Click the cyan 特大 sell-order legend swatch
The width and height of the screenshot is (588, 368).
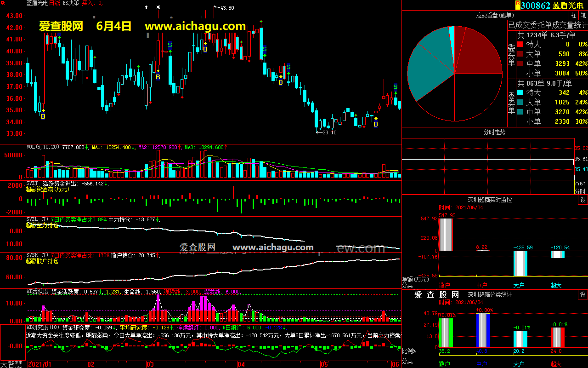click(x=520, y=93)
